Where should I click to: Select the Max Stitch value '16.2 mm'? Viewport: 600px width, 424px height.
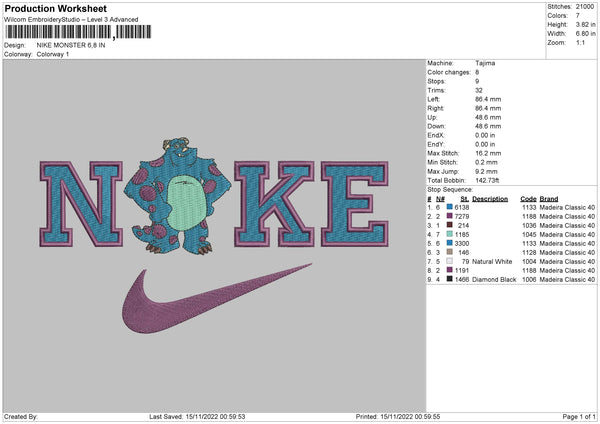click(x=488, y=153)
